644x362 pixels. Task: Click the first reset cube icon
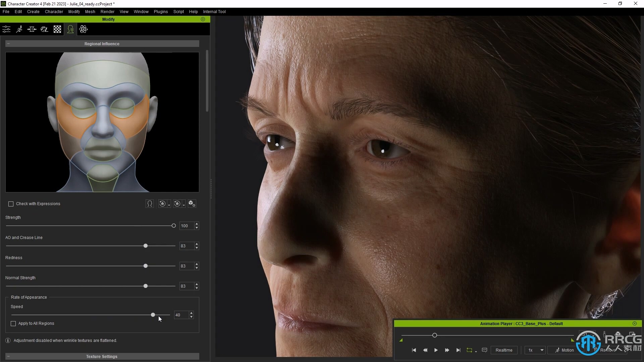(x=162, y=204)
